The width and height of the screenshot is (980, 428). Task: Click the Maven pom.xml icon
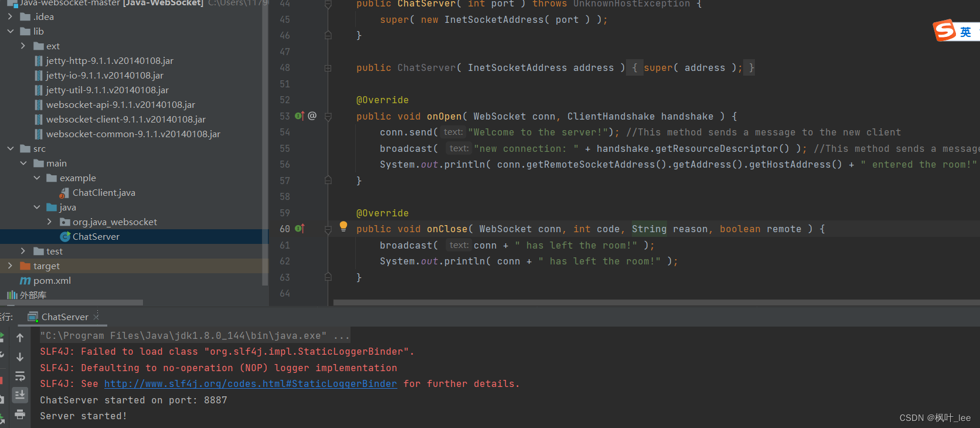click(25, 281)
